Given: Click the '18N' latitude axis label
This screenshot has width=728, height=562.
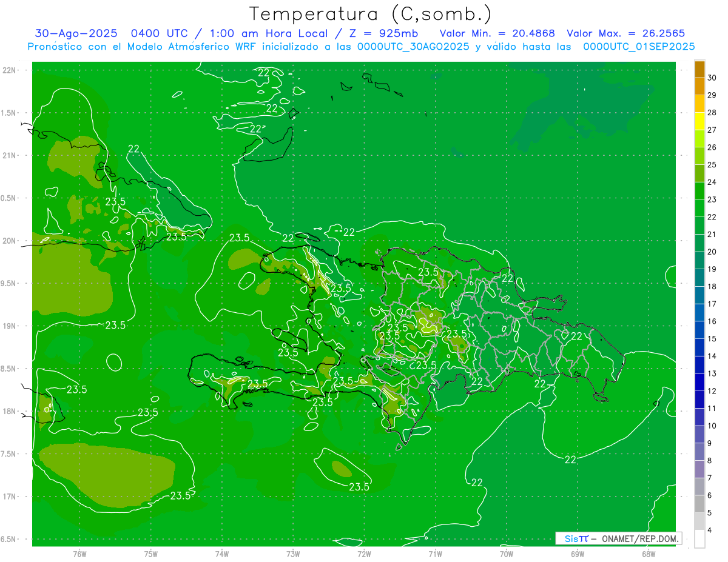Looking at the screenshot, I should point(9,411).
